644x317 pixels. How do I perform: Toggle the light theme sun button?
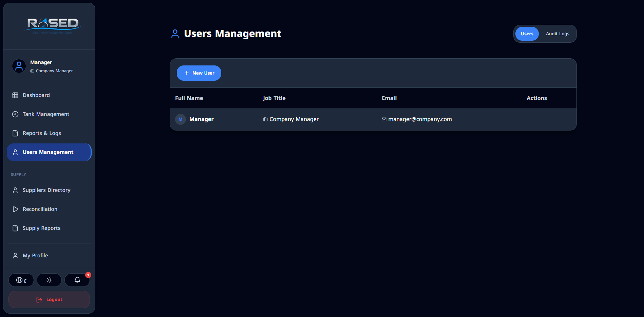click(x=49, y=280)
